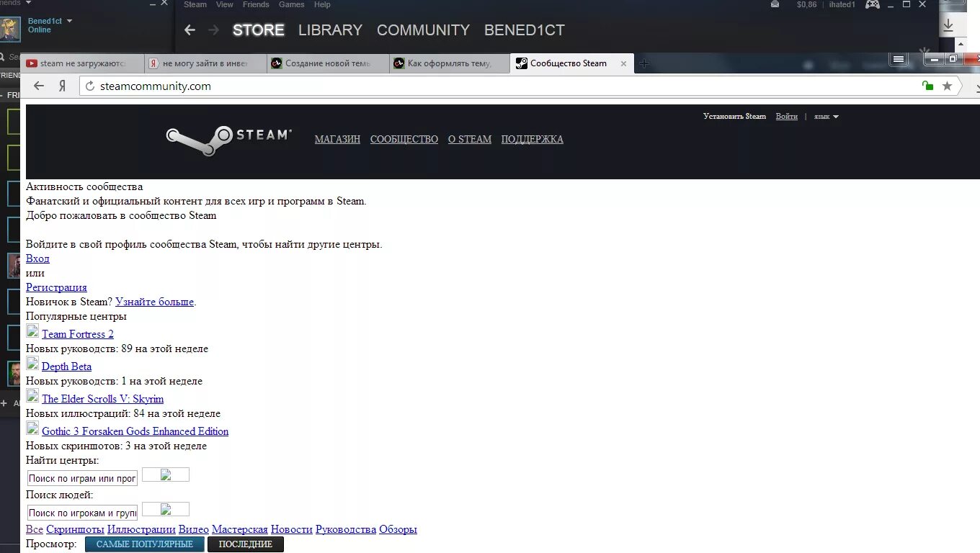This screenshot has width=980, height=553.
Task: Click the Depth Beta game icon
Action: tap(32, 364)
